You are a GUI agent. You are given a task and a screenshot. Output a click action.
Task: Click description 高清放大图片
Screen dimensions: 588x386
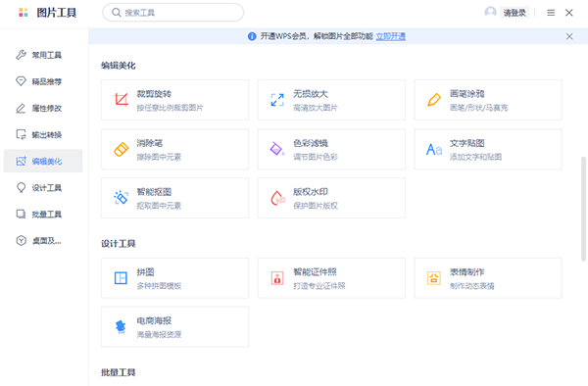(316, 108)
